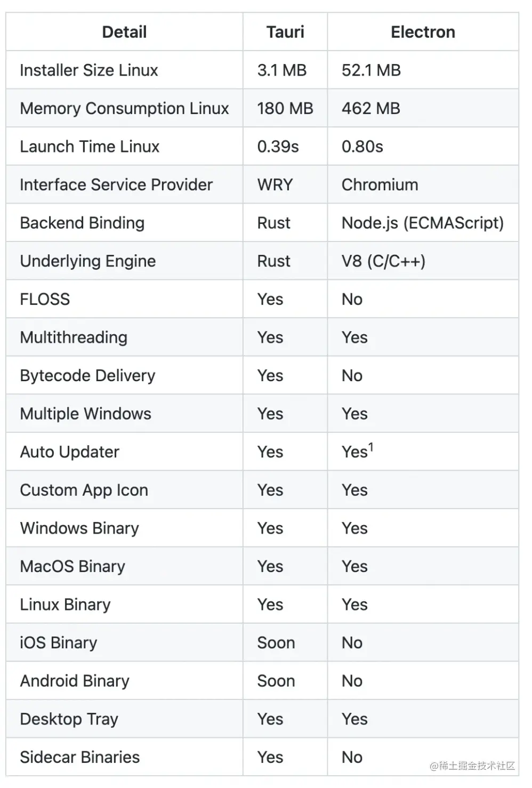Viewport: 532px width, 788px height.
Task: Click the Bytecode Delivery row label
Action: tap(87, 376)
